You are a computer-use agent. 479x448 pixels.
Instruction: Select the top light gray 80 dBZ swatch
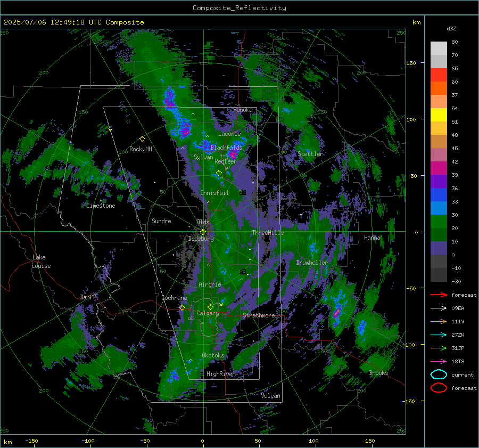tap(439, 48)
